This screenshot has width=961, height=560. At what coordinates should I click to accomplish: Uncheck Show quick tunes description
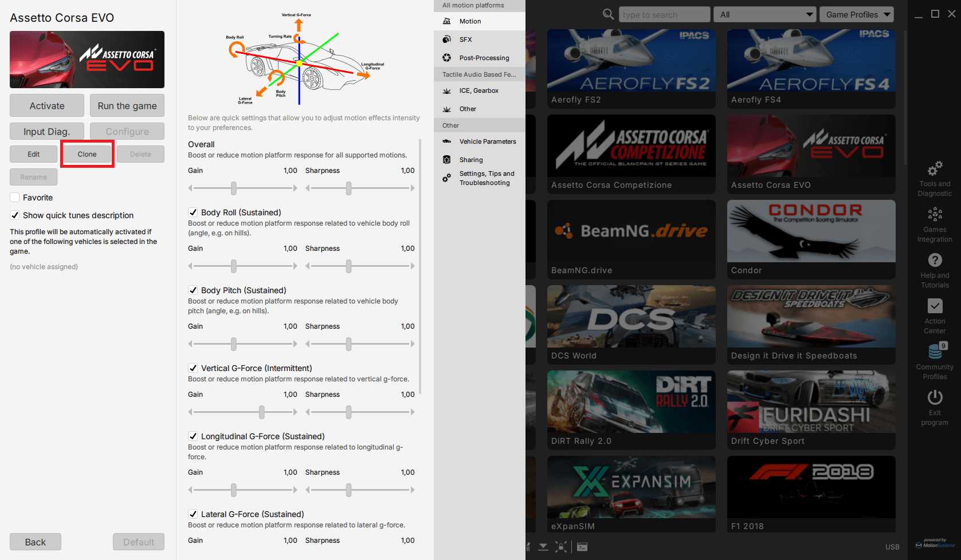[x=15, y=215]
